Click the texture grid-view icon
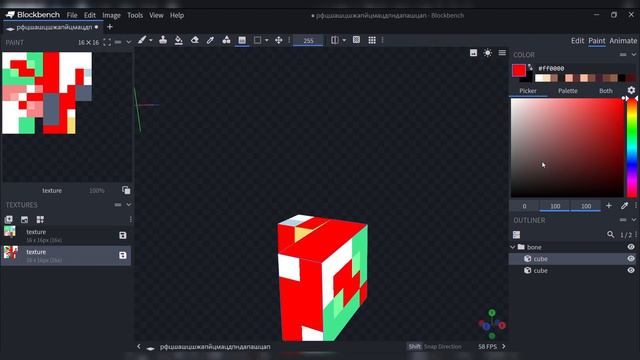The image size is (640, 360). click(40, 220)
